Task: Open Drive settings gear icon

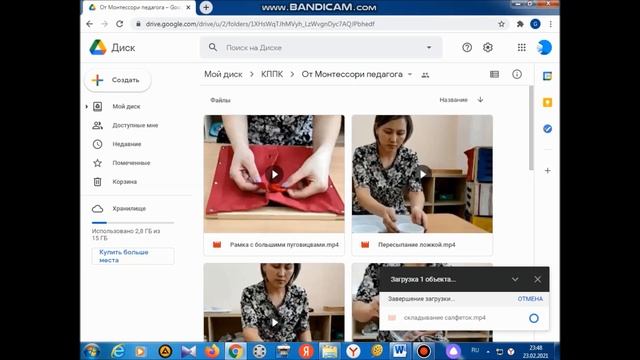Action: [488, 48]
